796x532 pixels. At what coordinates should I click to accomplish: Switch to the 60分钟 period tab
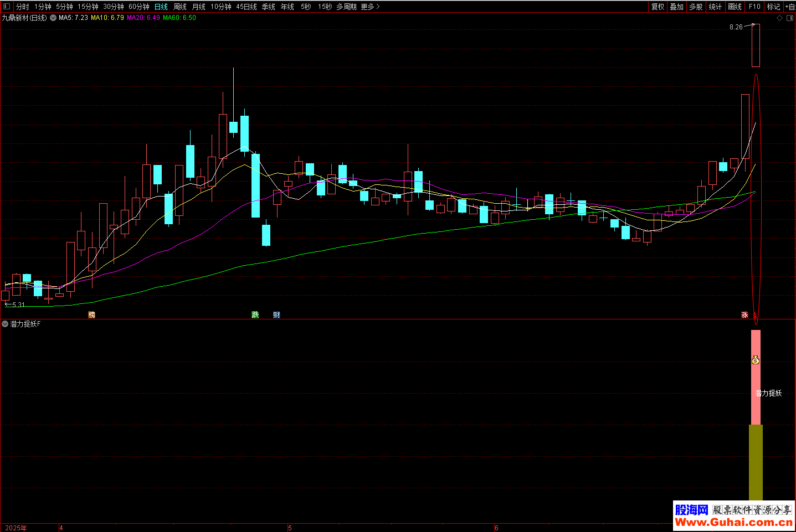click(139, 7)
